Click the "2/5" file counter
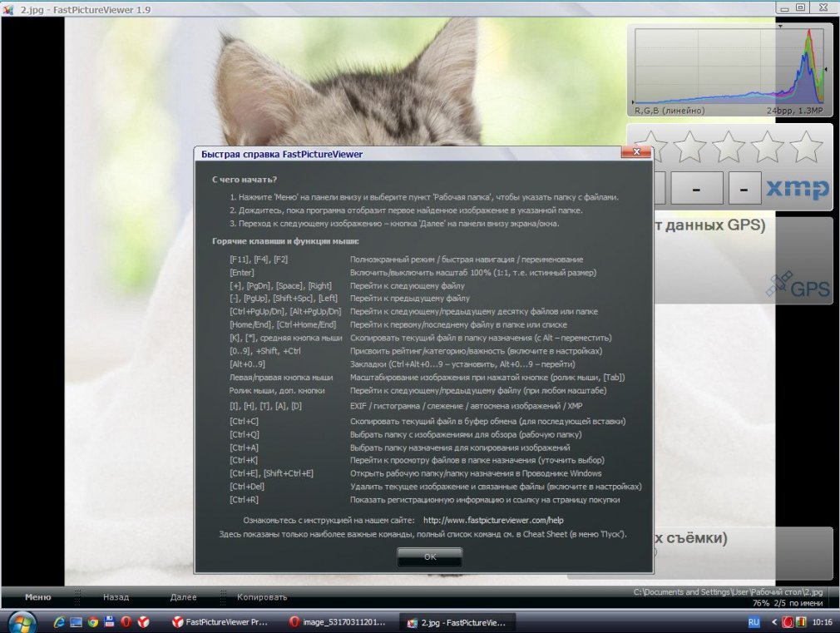The height and width of the screenshot is (633, 840). pyautogui.click(x=780, y=603)
